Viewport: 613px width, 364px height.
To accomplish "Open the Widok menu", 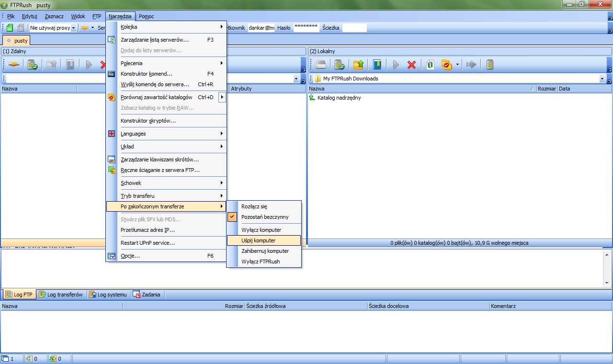I will 78,16.
